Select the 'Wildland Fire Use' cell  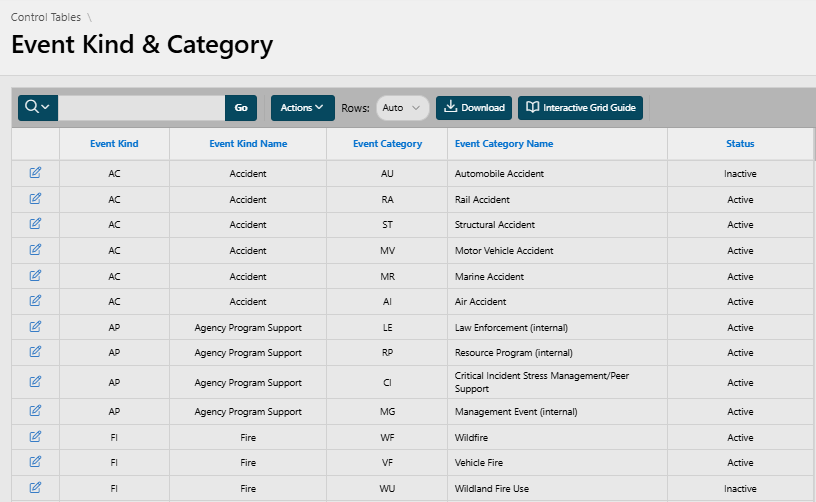click(x=557, y=489)
